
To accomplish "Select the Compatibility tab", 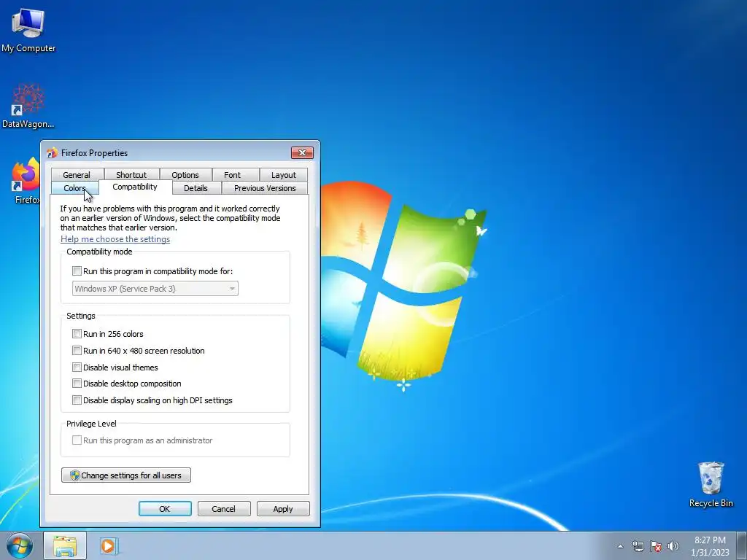I will tap(135, 187).
